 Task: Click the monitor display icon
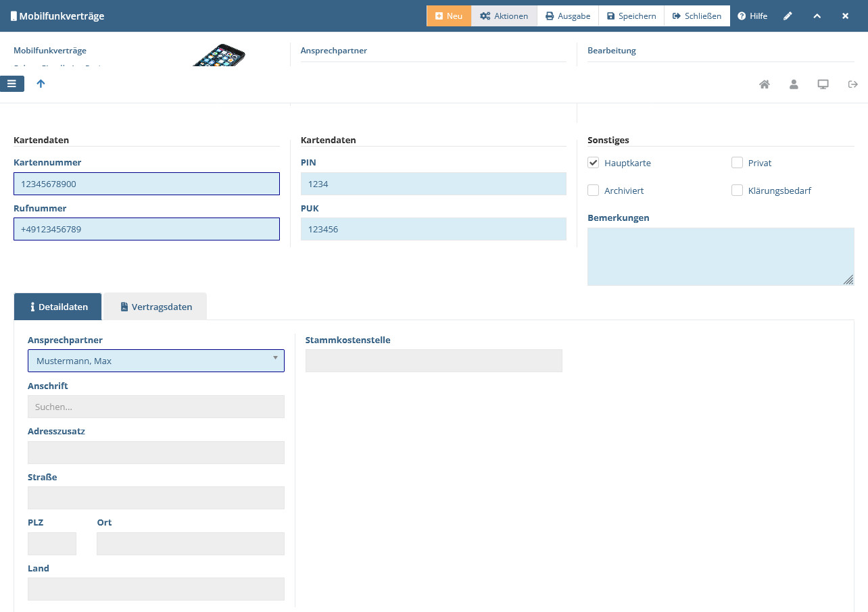click(x=823, y=84)
